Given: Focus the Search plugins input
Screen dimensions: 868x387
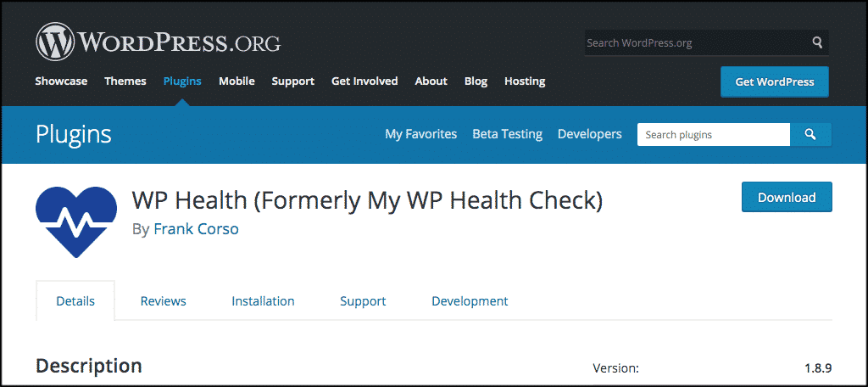Looking at the screenshot, I should tap(714, 134).
